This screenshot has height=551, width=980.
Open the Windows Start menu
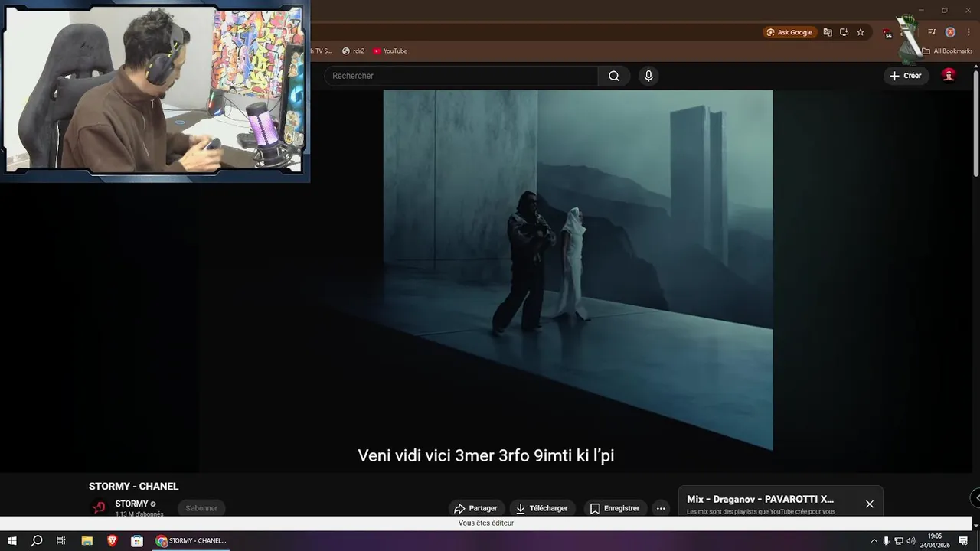(x=11, y=541)
